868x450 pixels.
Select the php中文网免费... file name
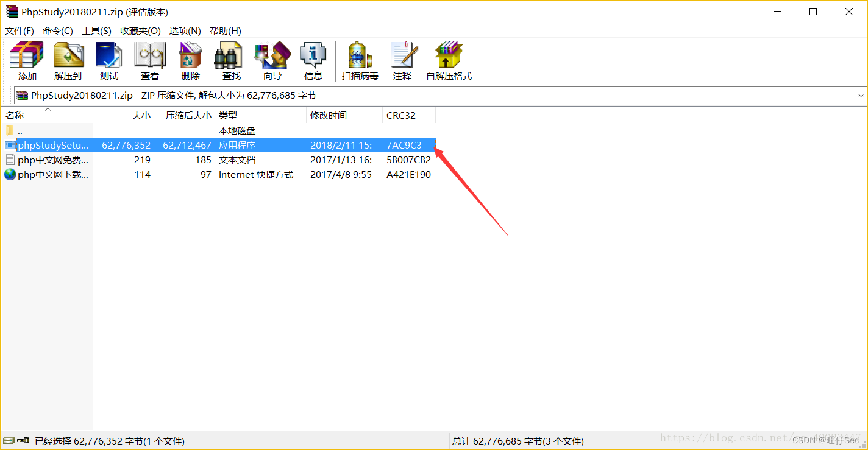(53, 160)
